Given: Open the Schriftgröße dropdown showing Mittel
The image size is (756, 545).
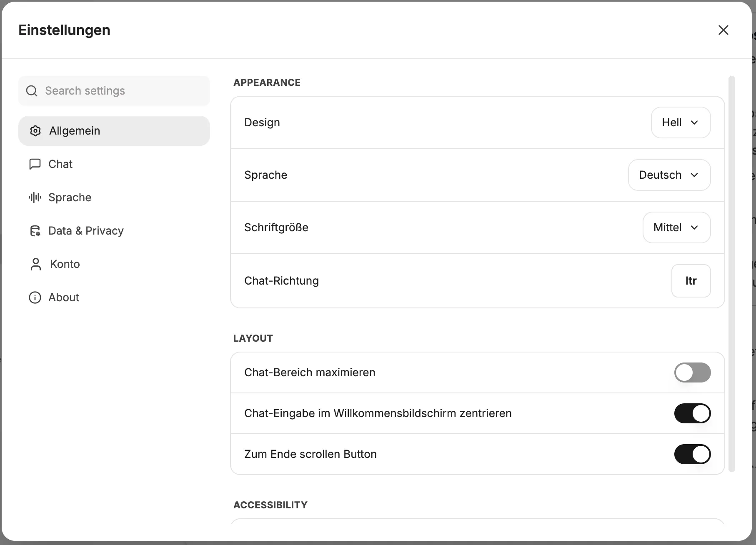Looking at the screenshot, I should 677,227.
